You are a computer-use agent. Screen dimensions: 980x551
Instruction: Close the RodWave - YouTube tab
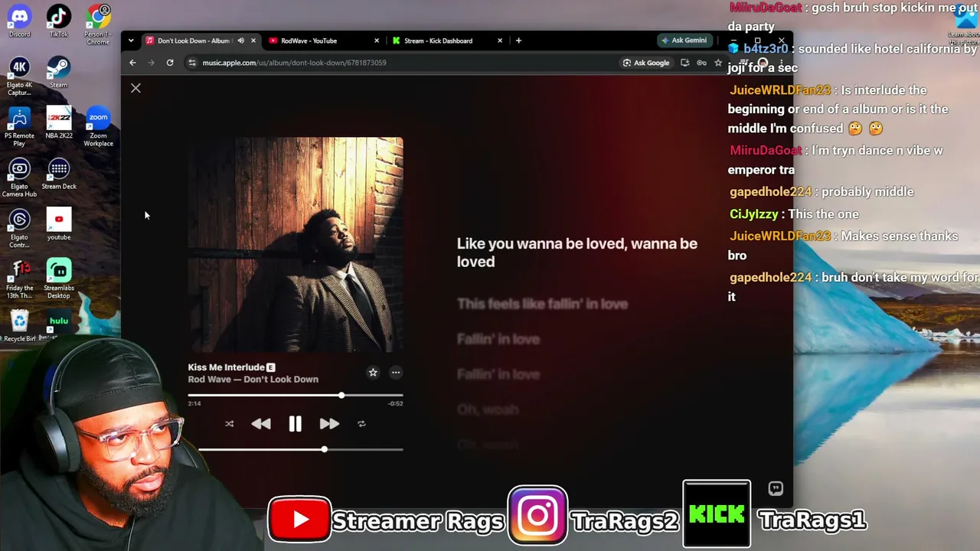coord(376,41)
